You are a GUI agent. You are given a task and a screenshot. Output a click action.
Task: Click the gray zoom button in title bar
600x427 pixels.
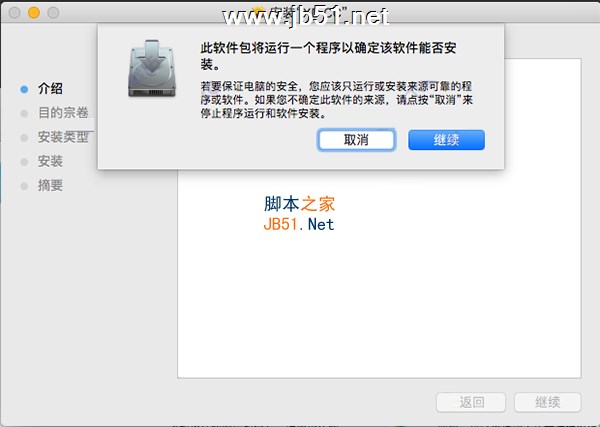pos(53,13)
